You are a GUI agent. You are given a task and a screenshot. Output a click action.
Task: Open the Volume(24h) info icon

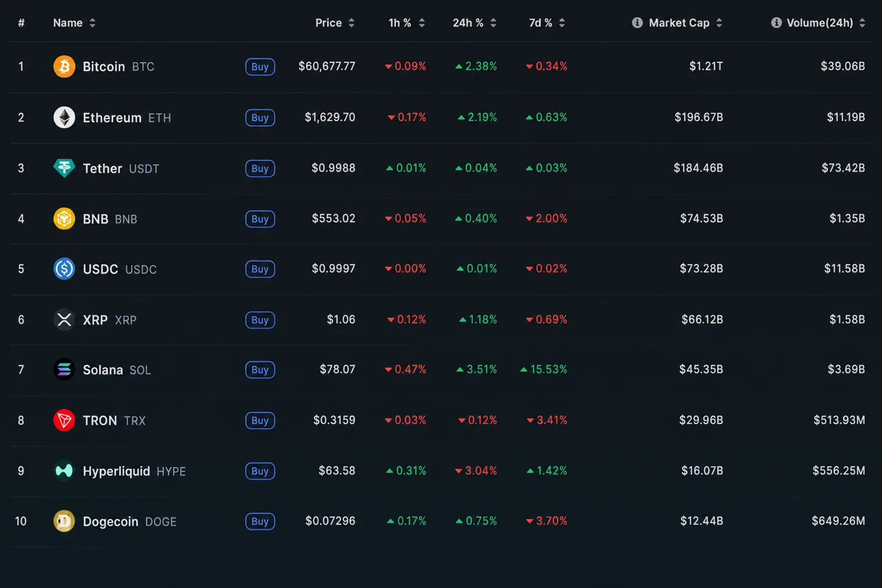(x=777, y=23)
